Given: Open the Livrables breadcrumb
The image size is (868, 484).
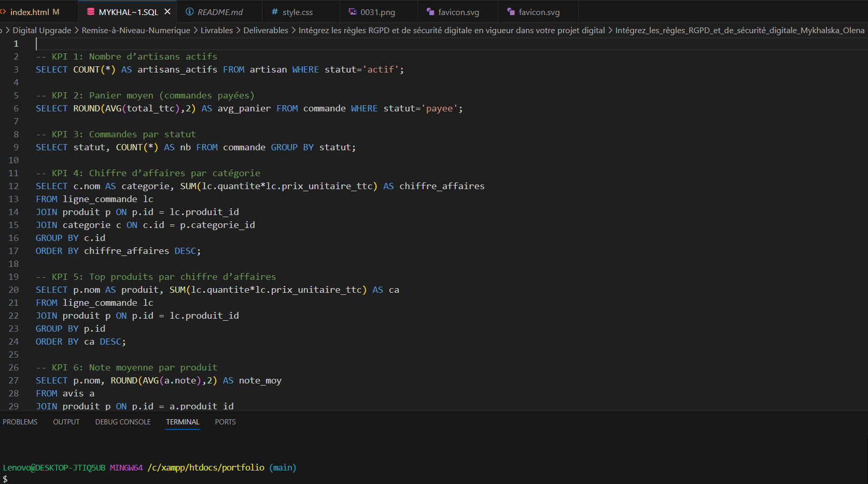Looking at the screenshot, I should click(217, 31).
